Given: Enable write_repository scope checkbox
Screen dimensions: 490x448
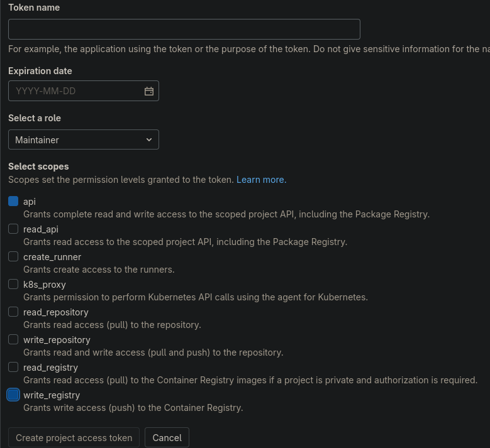Looking at the screenshot, I should [13, 340].
